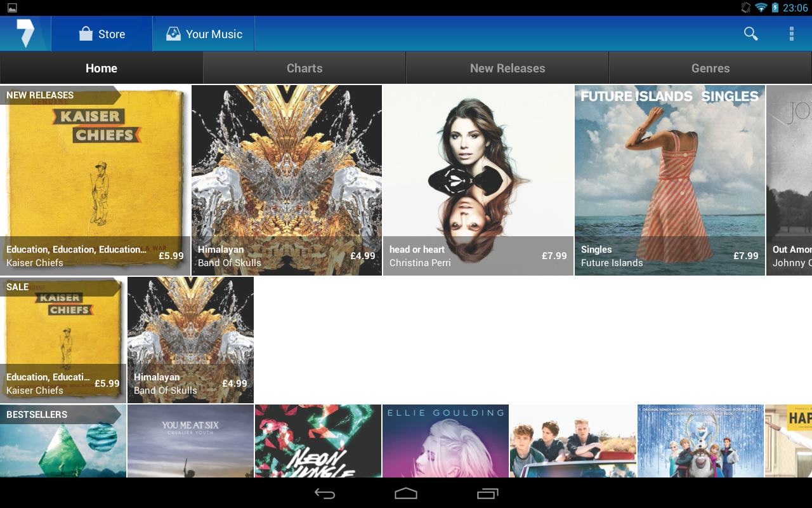Open the New Releases tab
The width and height of the screenshot is (812, 508).
pos(507,68)
